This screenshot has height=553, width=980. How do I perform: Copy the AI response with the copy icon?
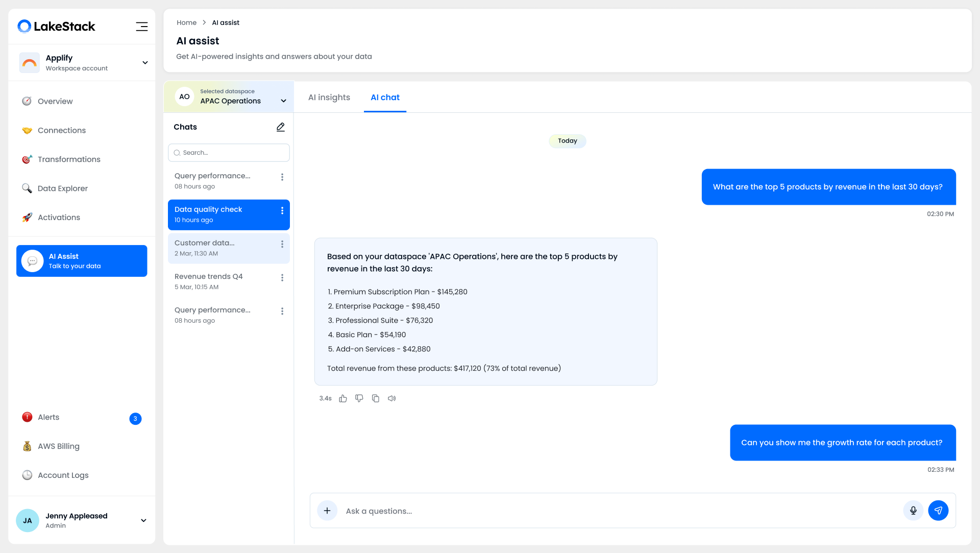(x=376, y=398)
